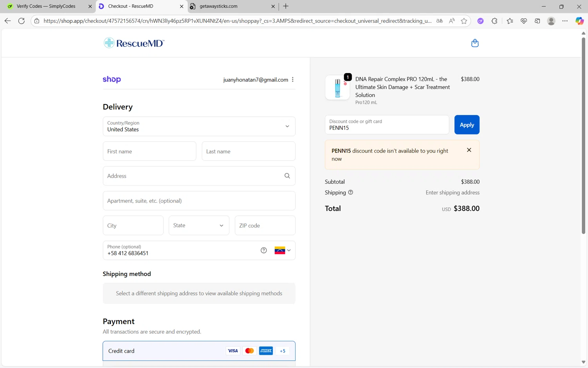Click 'Enter shipping address' text
Screen dimensions: 588x368
453,193
